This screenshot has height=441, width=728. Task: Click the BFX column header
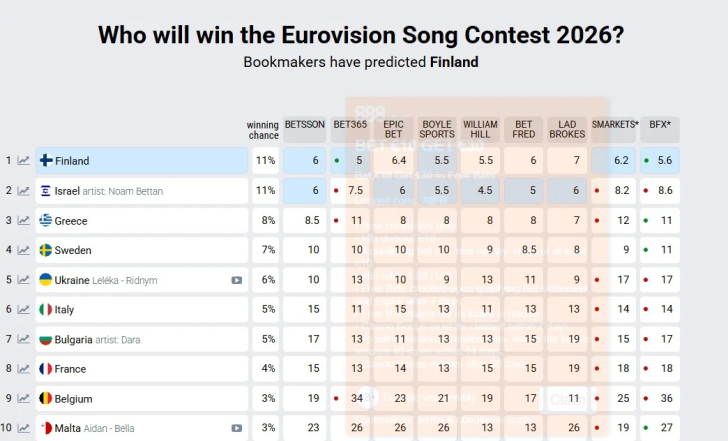(660, 125)
